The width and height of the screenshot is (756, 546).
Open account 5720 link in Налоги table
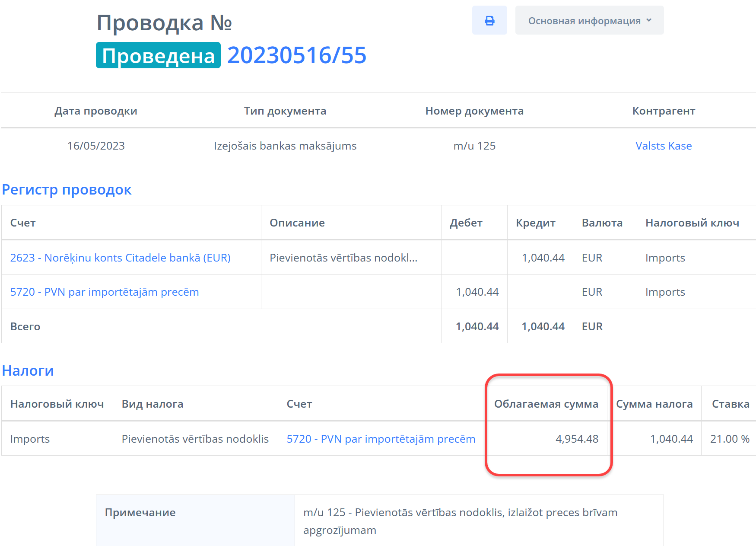pos(381,439)
